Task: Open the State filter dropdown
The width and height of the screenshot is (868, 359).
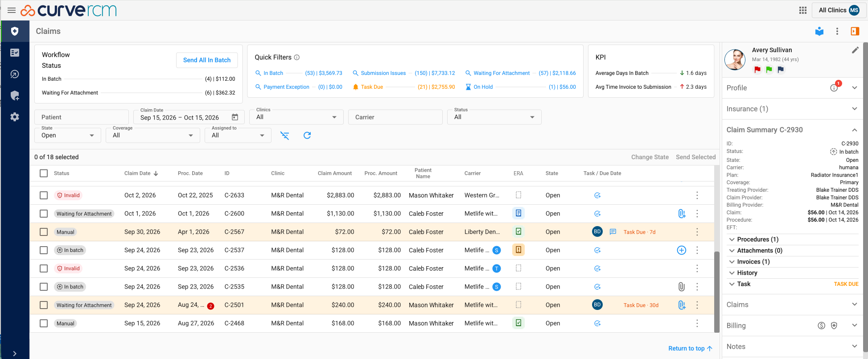Action: click(x=68, y=135)
